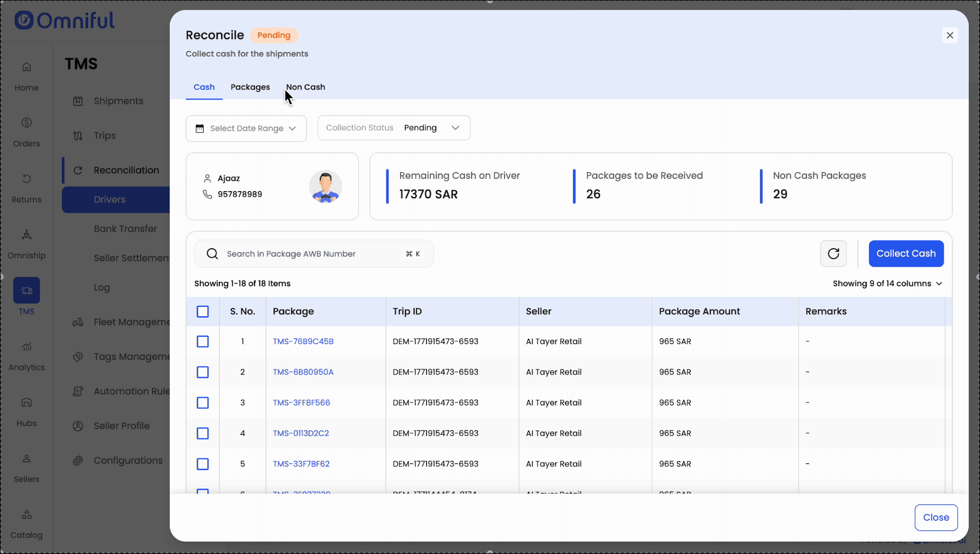
Task: Click the TMS truck icon in sidebar
Action: (26, 291)
